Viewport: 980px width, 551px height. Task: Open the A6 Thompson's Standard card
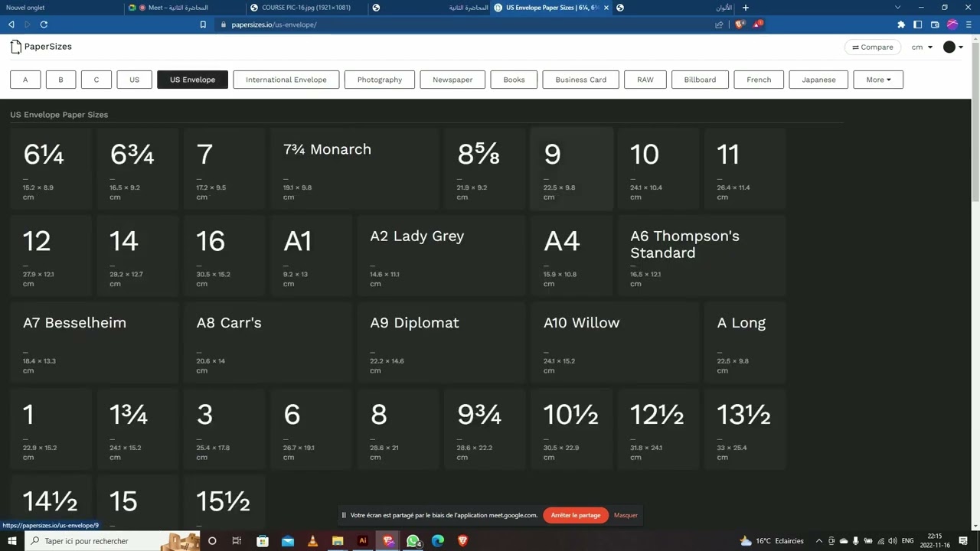pyautogui.click(x=701, y=255)
